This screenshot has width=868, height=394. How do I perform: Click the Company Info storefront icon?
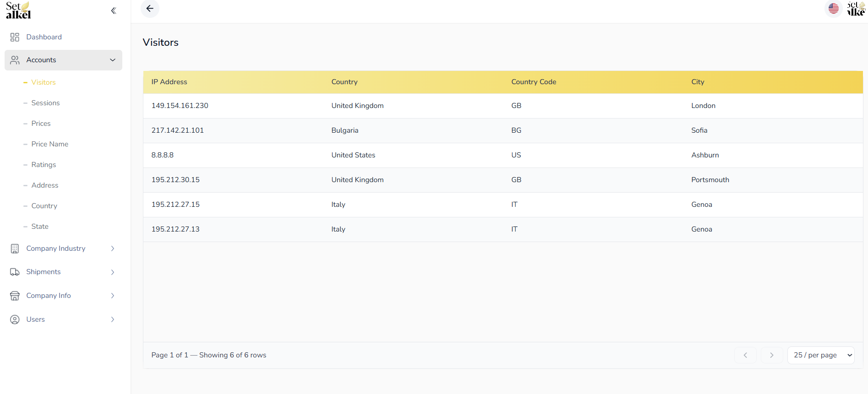coord(15,296)
